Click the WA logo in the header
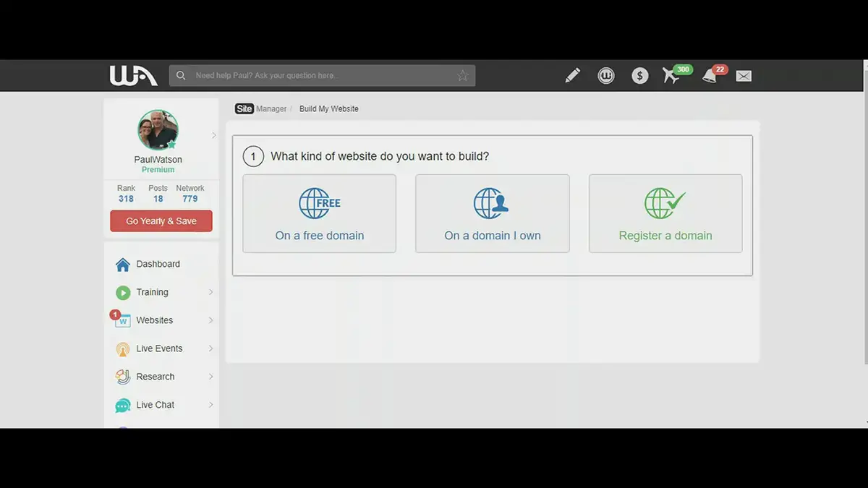Image resolution: width=868 pixels, height=488 pixels. (134, 75)
